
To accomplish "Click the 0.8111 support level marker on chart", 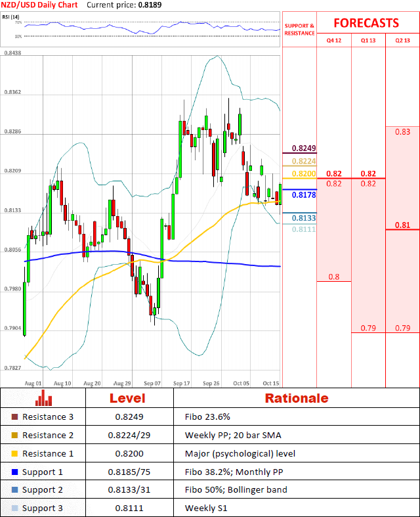I will click(304, 229).
